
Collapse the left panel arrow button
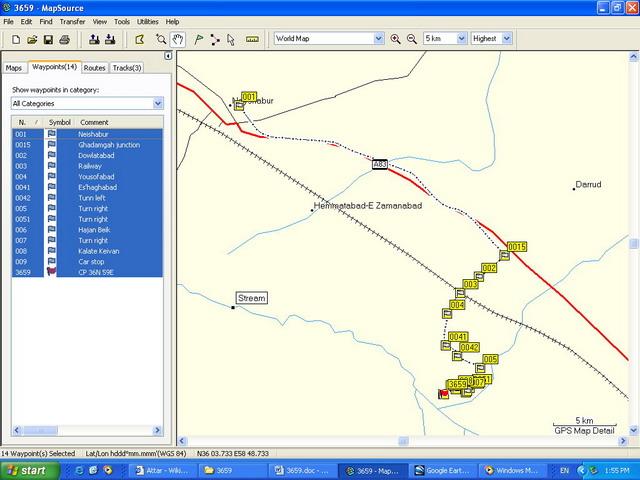pos(168,56)
